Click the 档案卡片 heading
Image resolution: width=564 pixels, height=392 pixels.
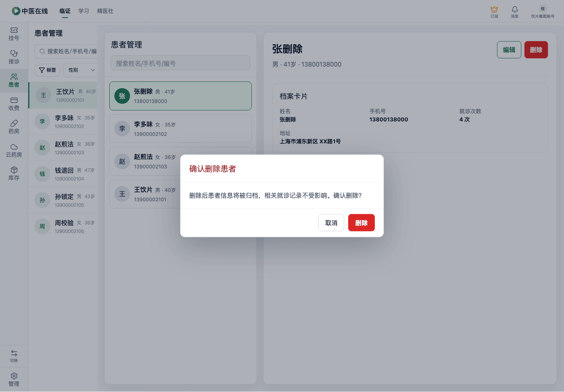293,96
